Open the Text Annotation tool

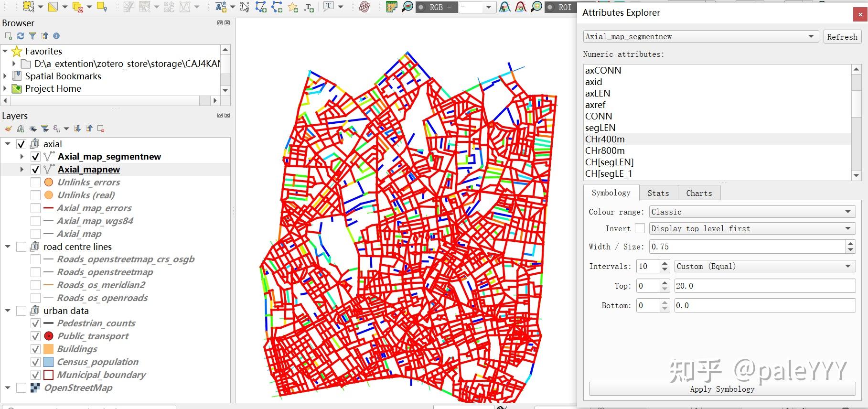point(328,7)
